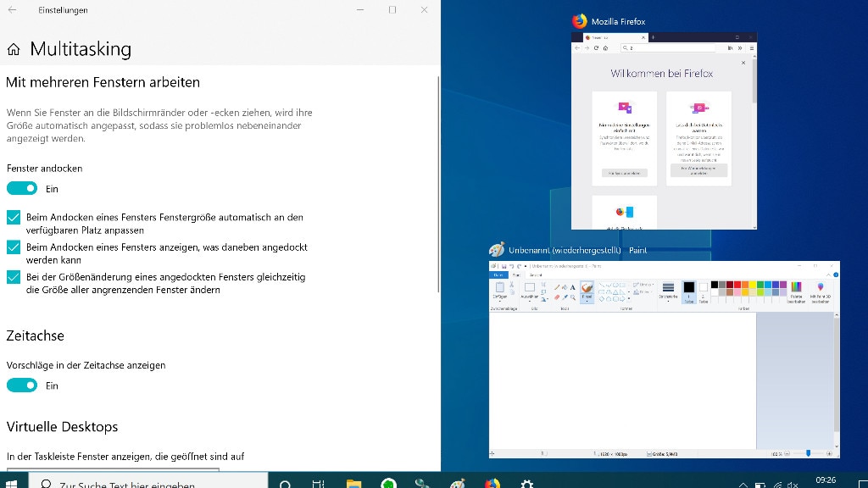Click the Firefox icon in the taskbar

[492, 484]
